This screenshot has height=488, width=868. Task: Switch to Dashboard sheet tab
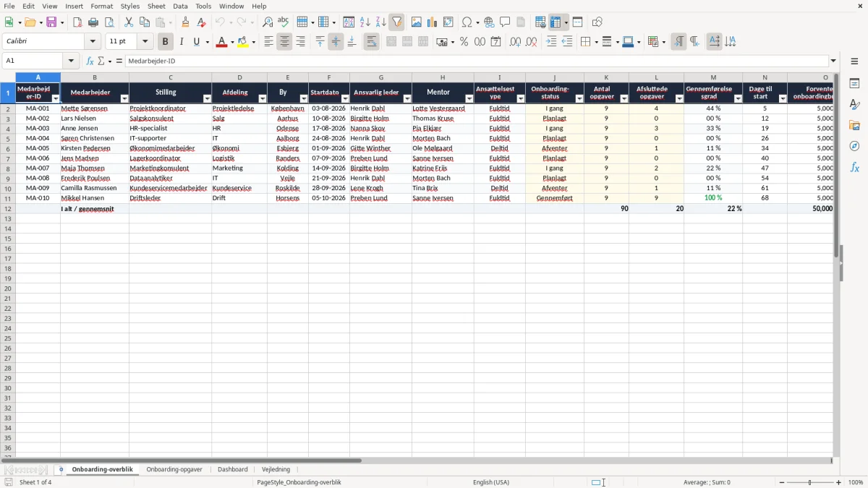pyautogui.click(x=232, y=469)
